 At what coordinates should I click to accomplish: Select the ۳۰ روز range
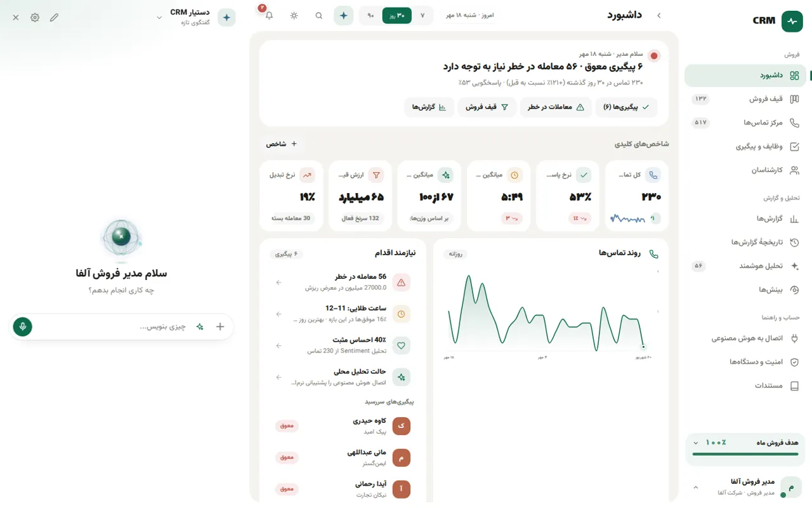(x=397, y=15)
